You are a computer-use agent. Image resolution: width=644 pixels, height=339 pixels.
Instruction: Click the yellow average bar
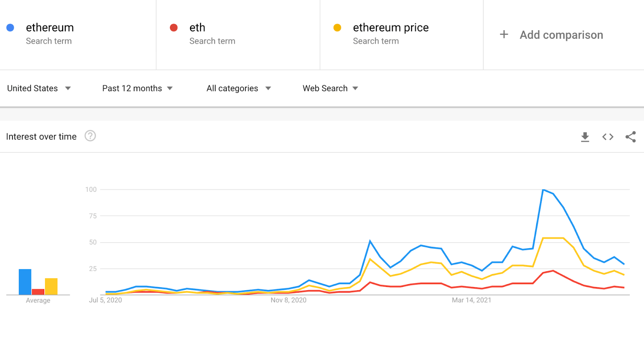pos(51,286)
